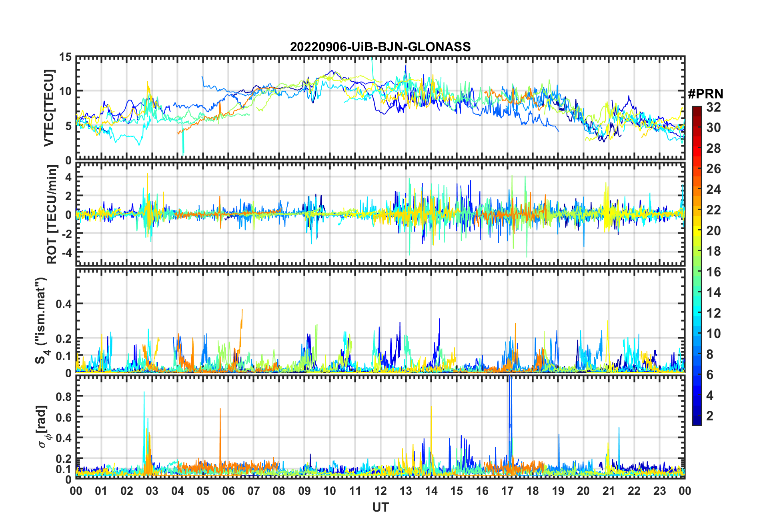Click the VTEC[TECU] y-axis label
Image resolution: width=761 pixels, height=532 pixels.
pos(49,108)
